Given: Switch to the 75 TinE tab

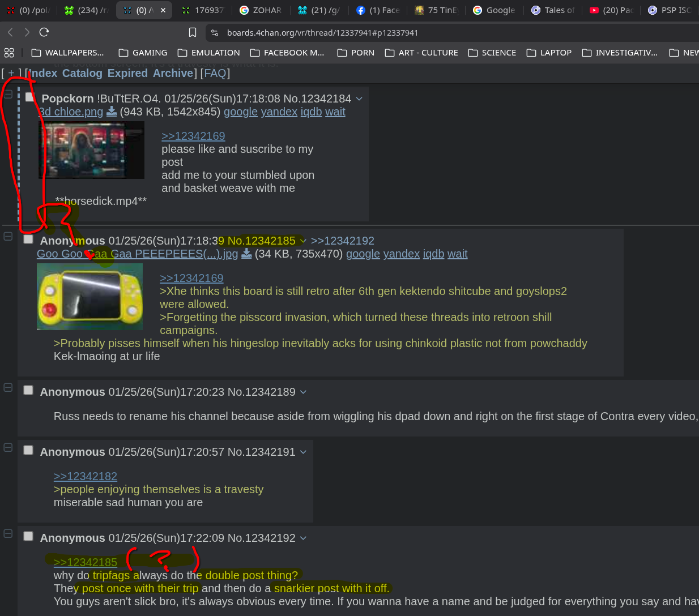Looking at the screenshot, I should (x=436, y=10).
